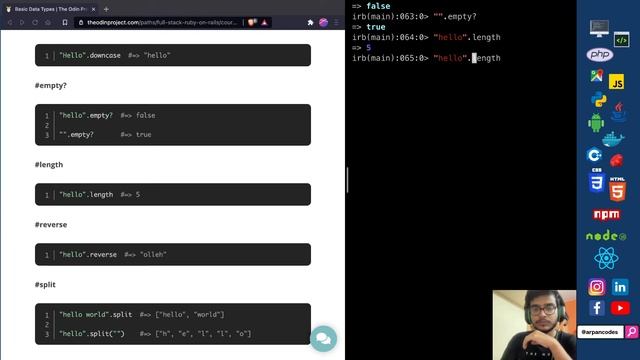
Task: Click the CSS3 shield icon
Action: (x=596, y=180)
